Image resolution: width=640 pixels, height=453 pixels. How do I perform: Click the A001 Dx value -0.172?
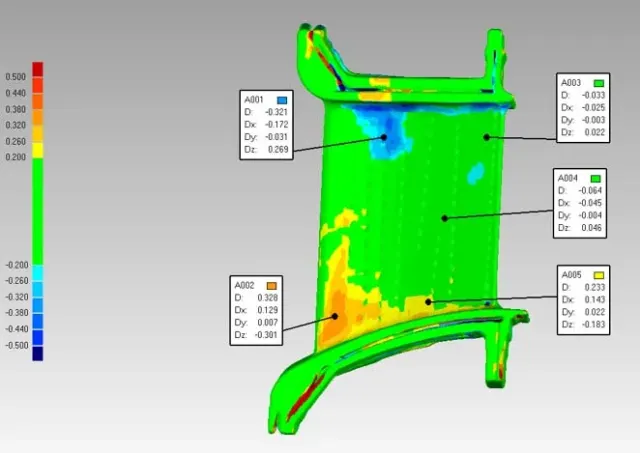coord(277,124)
